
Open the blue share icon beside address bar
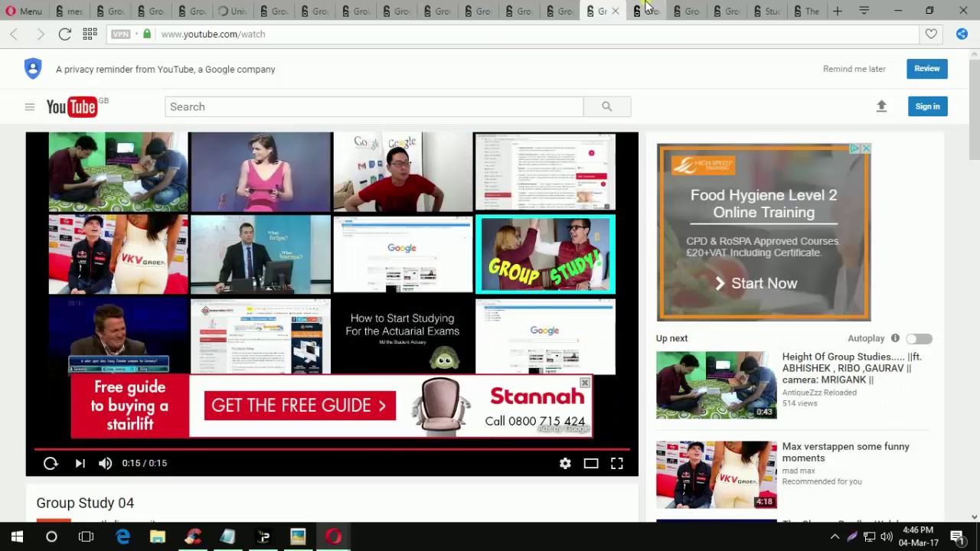click(962, 34)
